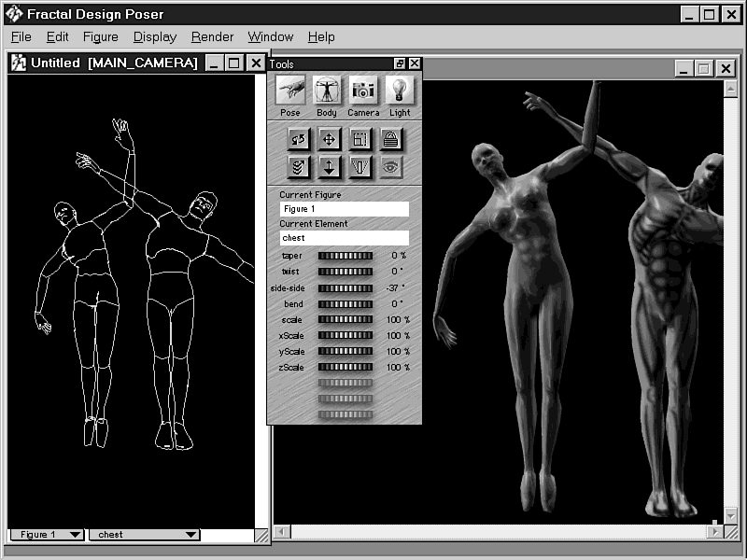Viewport: 747px width, 560px height.
Task: Toggle the eye visibility icon
Action: [390, 167]
